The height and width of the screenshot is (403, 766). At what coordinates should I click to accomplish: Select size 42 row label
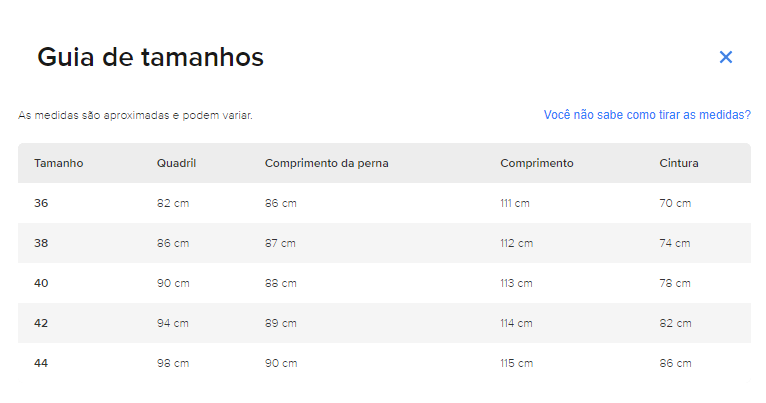point(41,323)
